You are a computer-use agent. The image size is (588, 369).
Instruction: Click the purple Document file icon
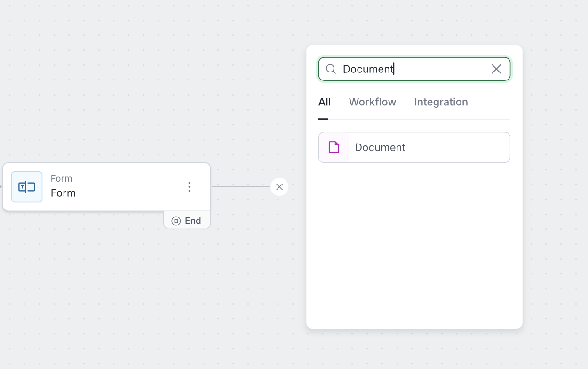point(334,147)
